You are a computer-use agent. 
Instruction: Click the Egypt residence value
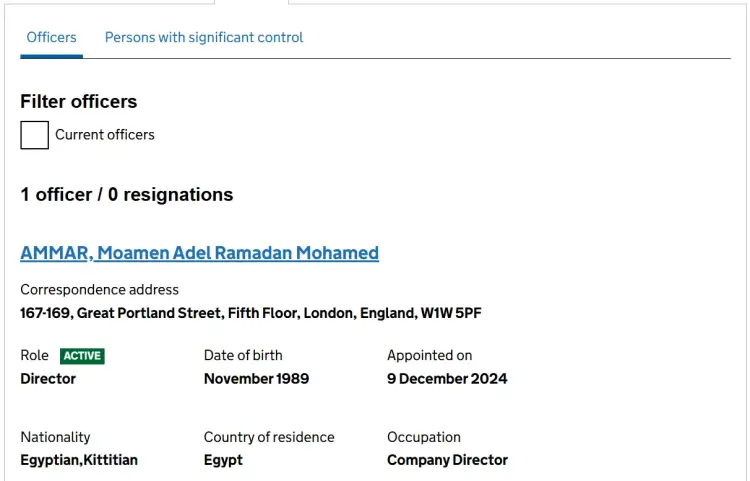(223, 460)
